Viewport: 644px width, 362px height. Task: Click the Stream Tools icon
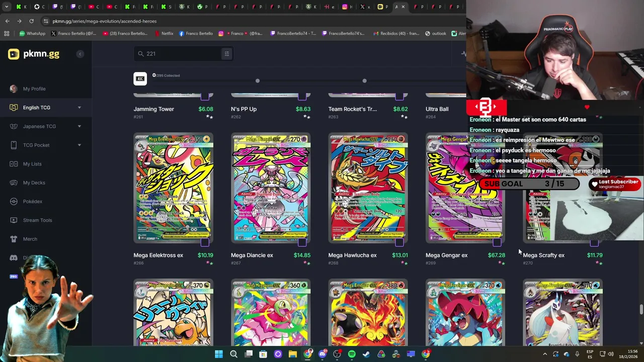coord(14,220)
